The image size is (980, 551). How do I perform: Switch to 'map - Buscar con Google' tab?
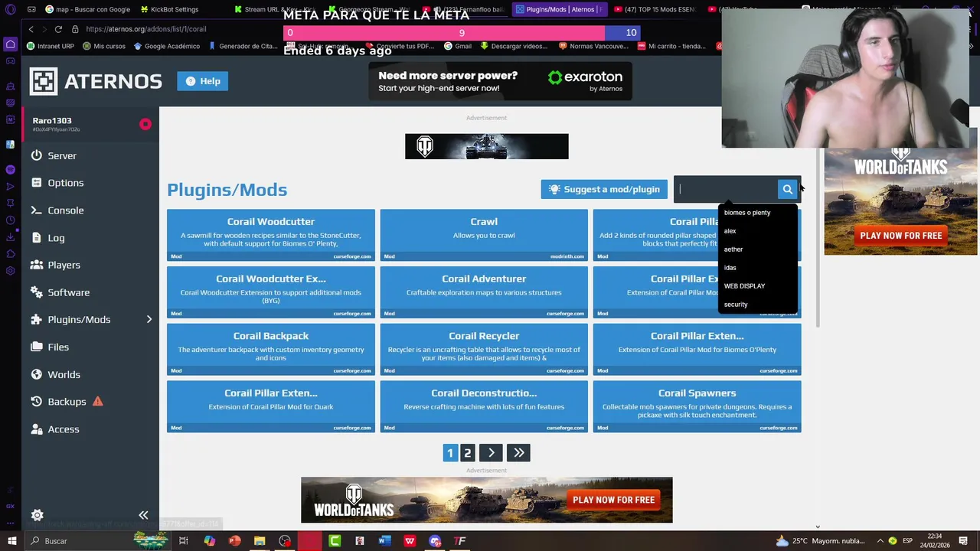[x=87, y=9]
